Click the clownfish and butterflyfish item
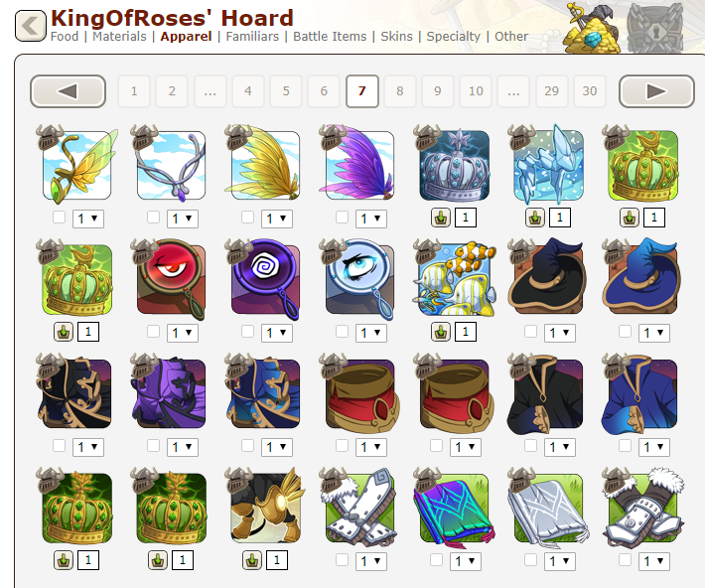Viewport: 705px width, 588px height. pos(455,279)
